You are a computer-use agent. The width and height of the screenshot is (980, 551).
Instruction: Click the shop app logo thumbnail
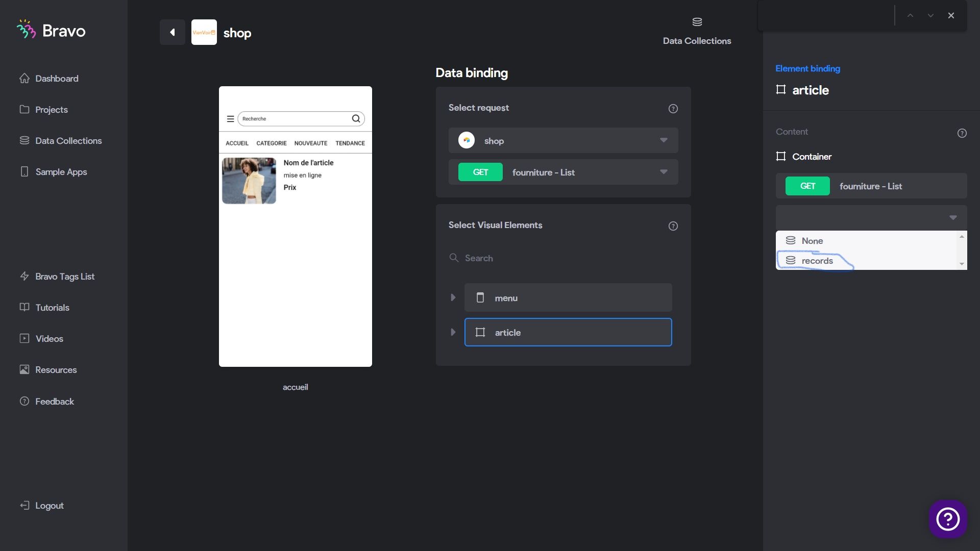[x=204, y=32]
